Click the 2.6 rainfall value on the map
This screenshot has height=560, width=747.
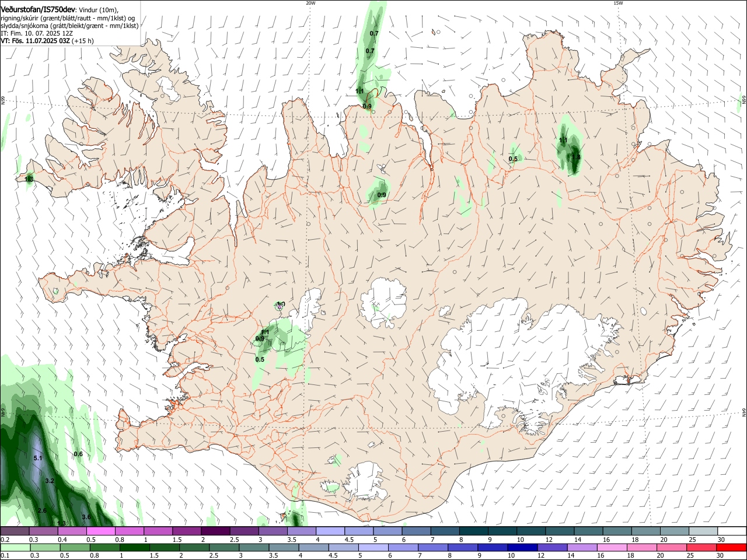click(42, 510)
